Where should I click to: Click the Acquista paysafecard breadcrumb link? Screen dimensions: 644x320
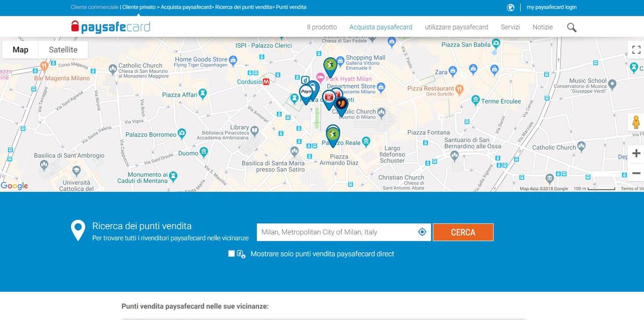click(x=187, y=7)
